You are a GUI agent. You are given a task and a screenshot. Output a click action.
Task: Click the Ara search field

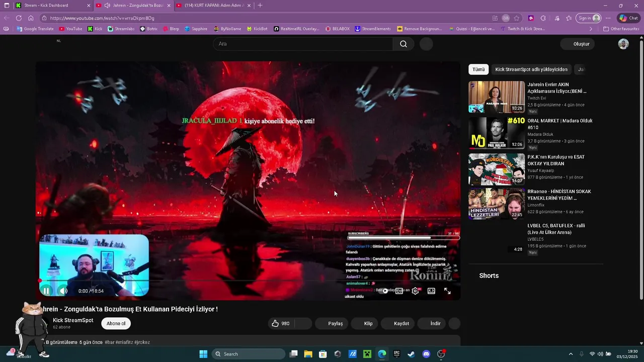click(303, 44)
